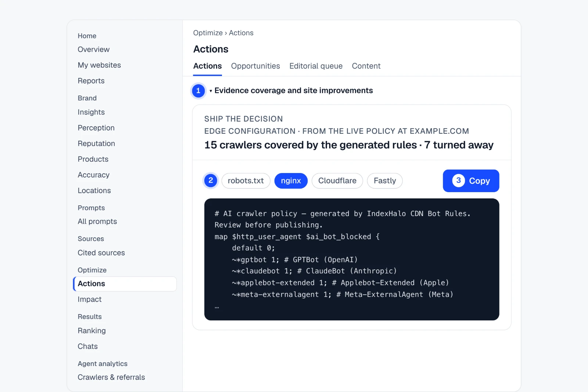Image resolution: width=588 pixels, height=392 pixels.
Task: Open Accuracy in the sidebar
Action: 93,175
